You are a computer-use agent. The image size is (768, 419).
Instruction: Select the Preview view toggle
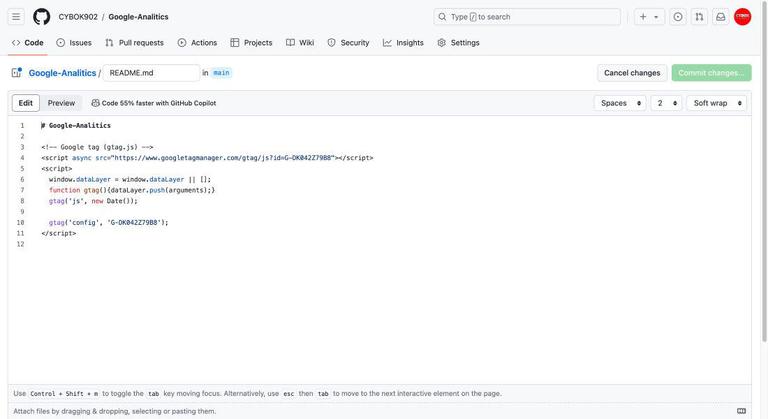[61, 103]
